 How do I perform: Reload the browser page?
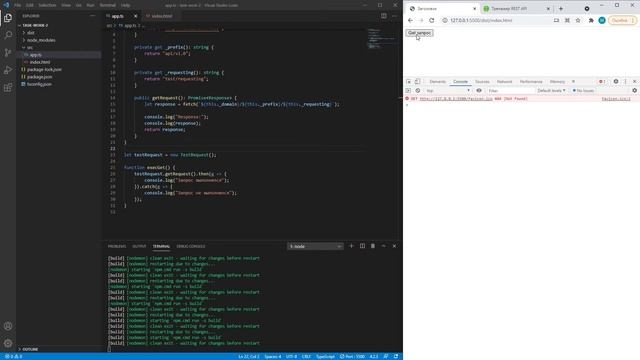pyautogui.click(x=431, y=20)
